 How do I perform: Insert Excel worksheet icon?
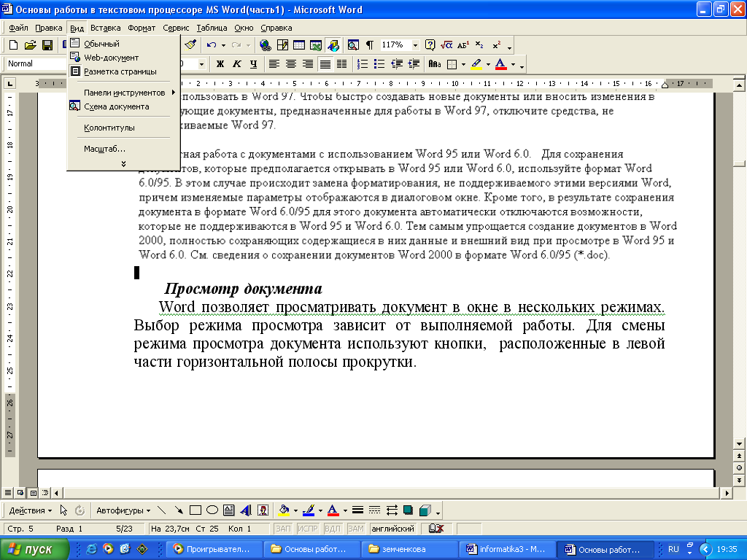click(x=315, y=45)
